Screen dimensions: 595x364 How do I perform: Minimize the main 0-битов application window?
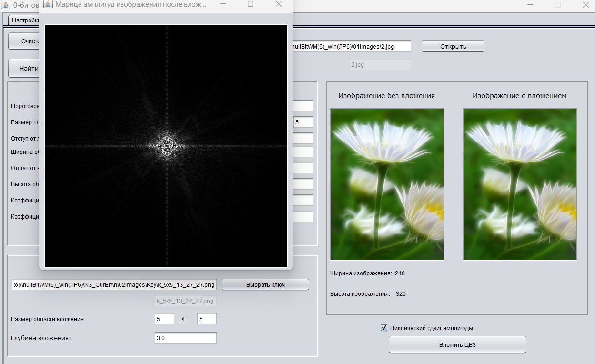tap(530, 4)
